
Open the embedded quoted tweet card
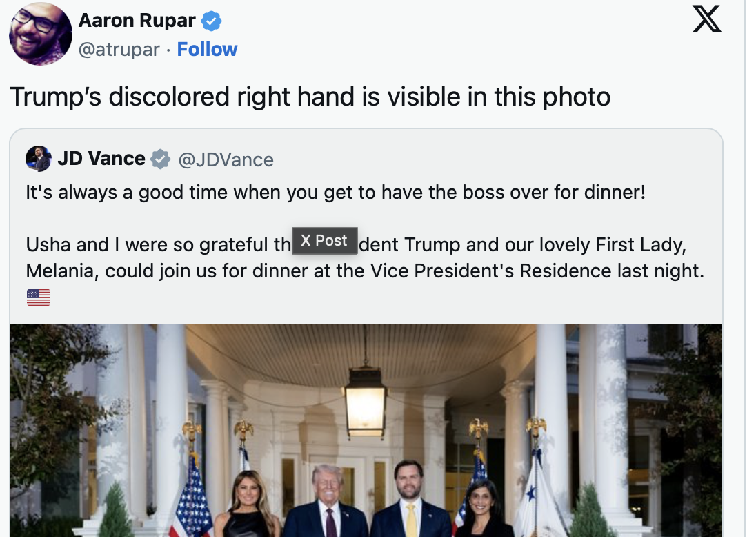pyautogui.click(x=366, y=228)
